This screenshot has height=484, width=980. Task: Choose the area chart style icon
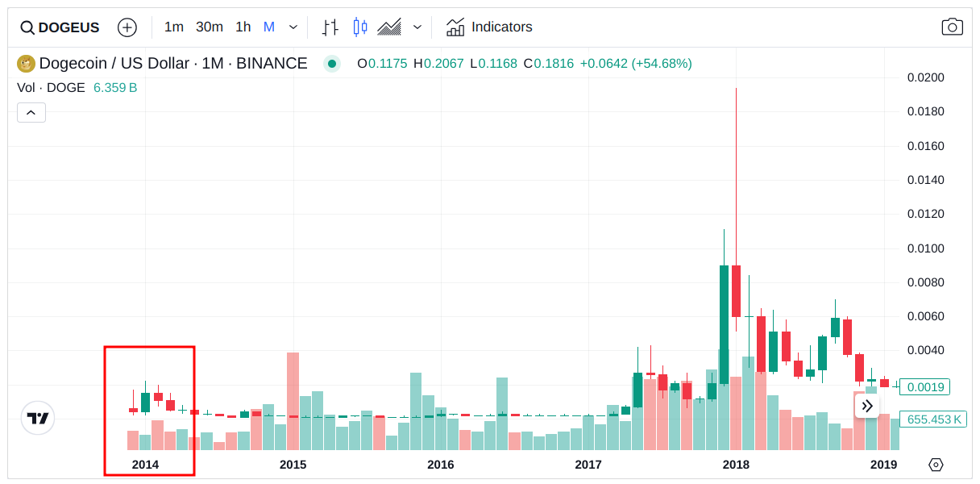389,27
